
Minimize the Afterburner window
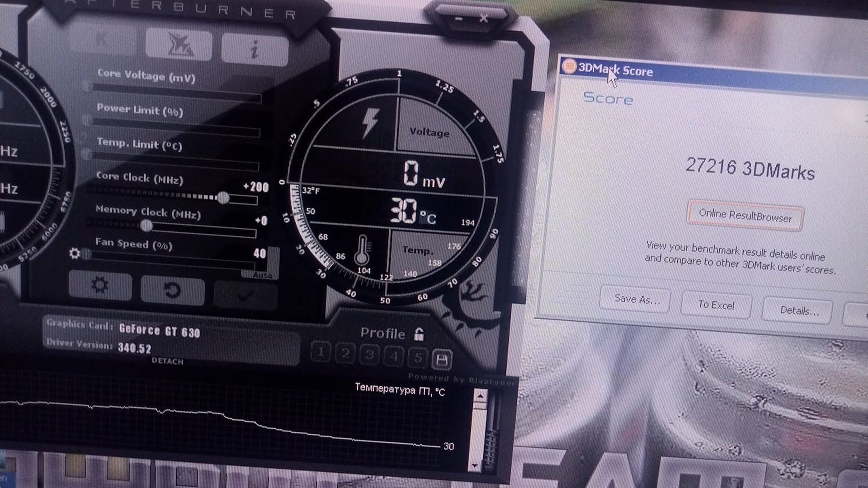pos(458,19)
